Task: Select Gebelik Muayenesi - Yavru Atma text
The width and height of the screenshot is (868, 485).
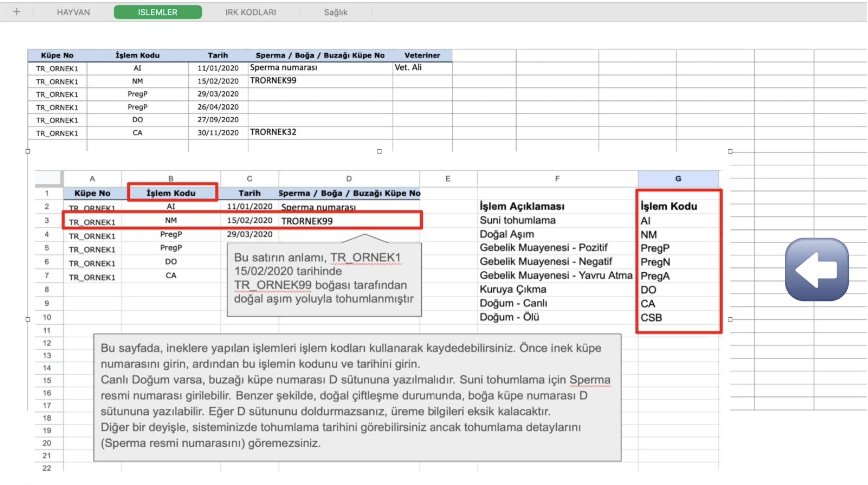Action: tap(556, 275)
